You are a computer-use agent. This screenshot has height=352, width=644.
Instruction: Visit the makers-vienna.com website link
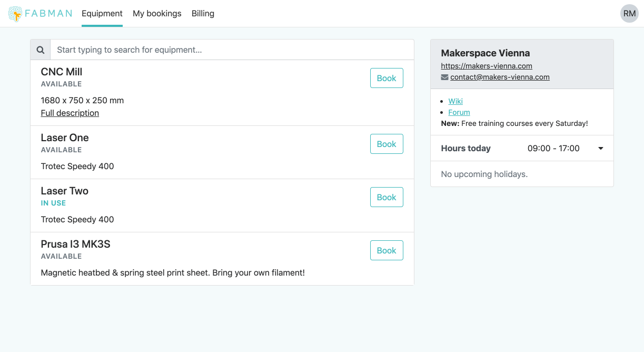(x=487, y=66)
